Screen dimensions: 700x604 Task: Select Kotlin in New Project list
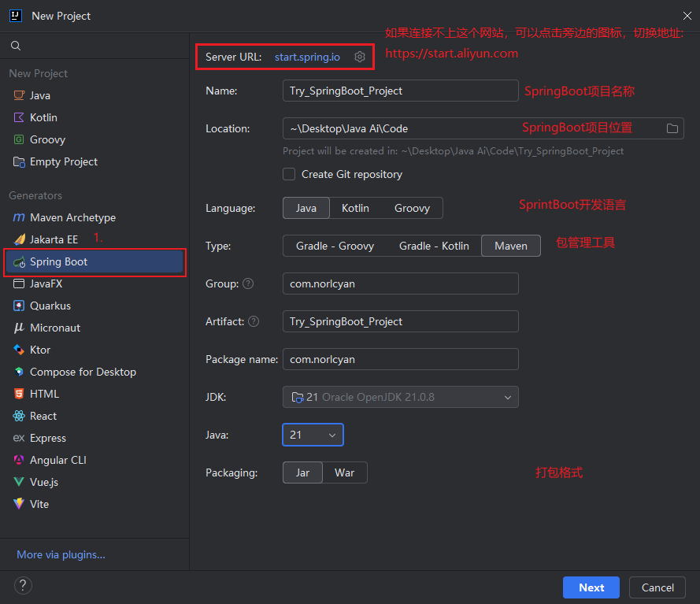coord(94,117)
